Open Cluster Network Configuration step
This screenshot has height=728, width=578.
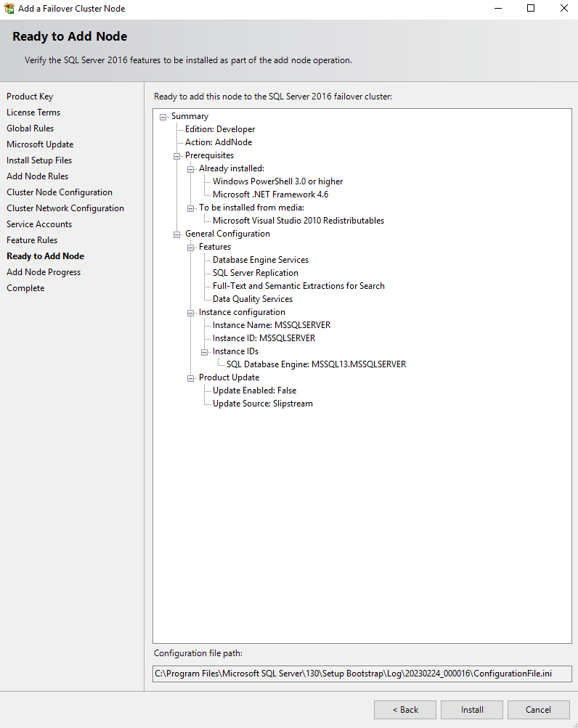[65, 208]
